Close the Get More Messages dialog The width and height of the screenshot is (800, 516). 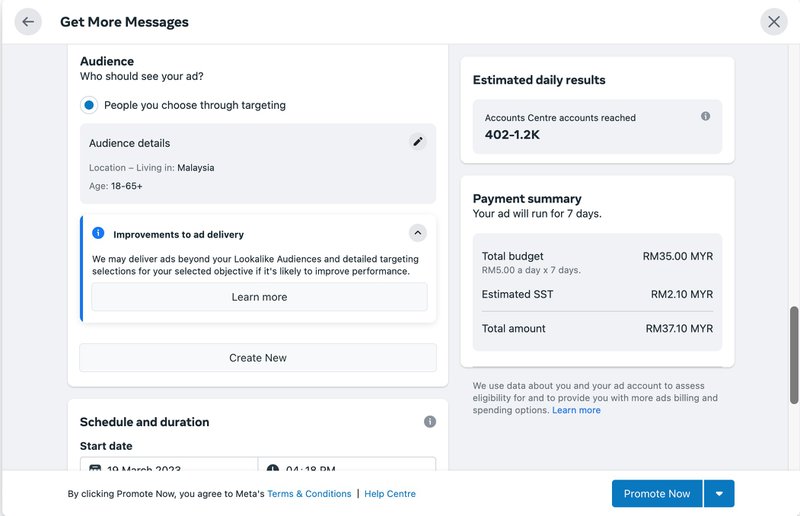774,22
